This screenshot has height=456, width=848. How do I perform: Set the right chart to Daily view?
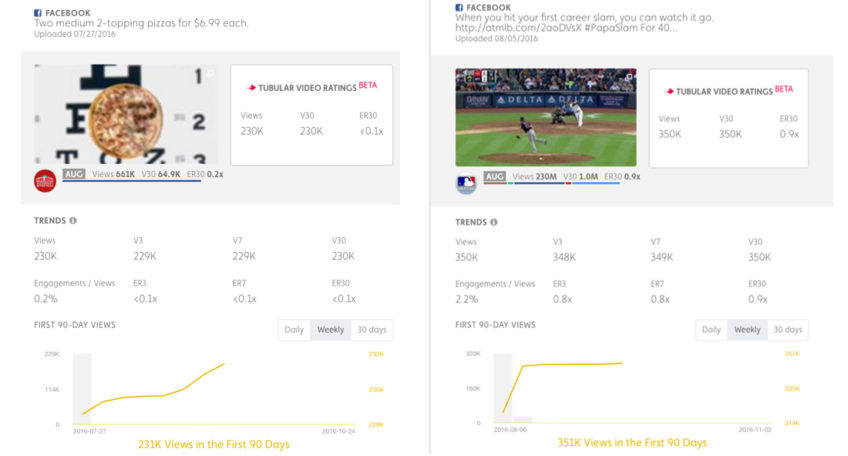click(x=711, y=330)
